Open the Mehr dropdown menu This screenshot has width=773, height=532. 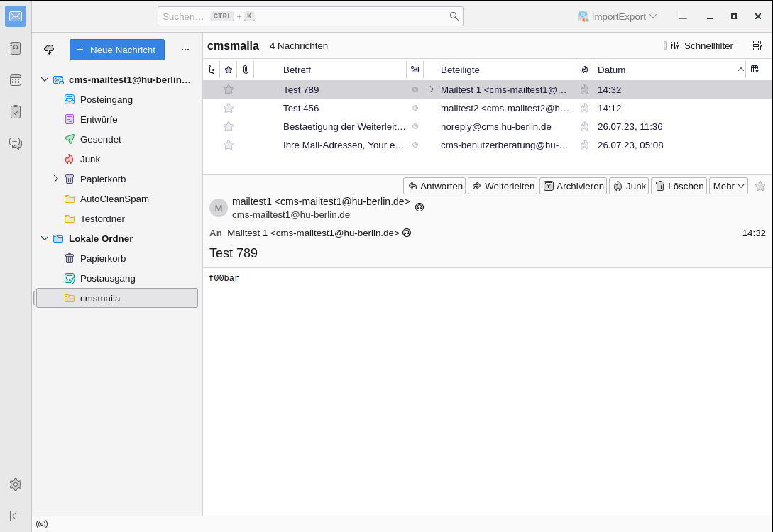tap(728, 186)
